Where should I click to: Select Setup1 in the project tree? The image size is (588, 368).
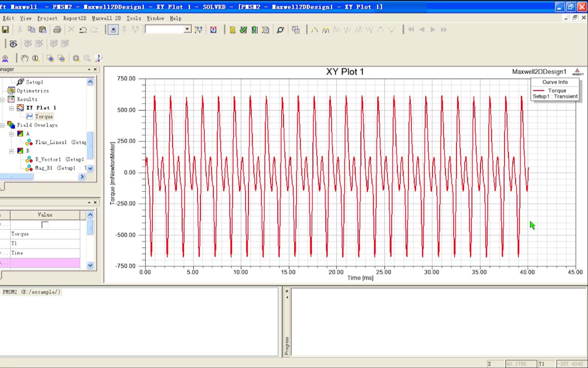click(x=34, y=82)
